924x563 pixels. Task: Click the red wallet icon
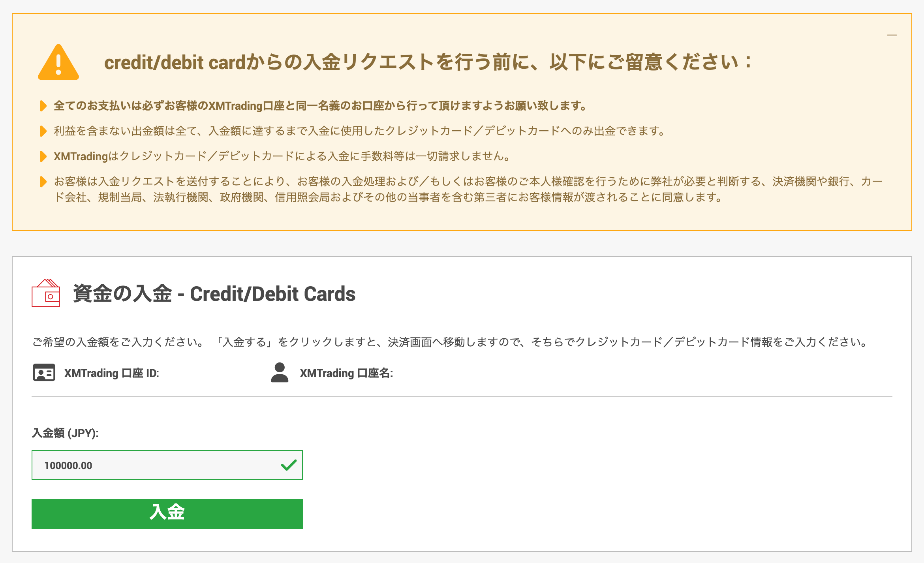[46, 293]
